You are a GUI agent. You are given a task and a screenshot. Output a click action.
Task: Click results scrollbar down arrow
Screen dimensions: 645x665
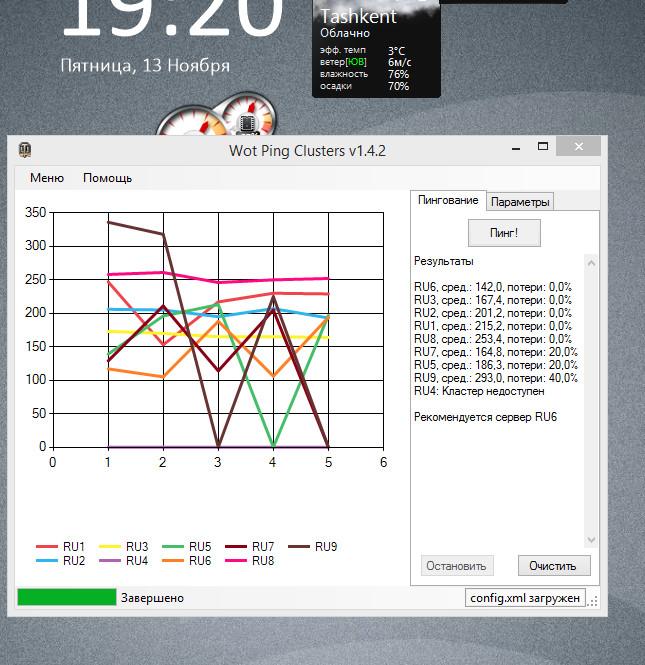click(591, 540)
